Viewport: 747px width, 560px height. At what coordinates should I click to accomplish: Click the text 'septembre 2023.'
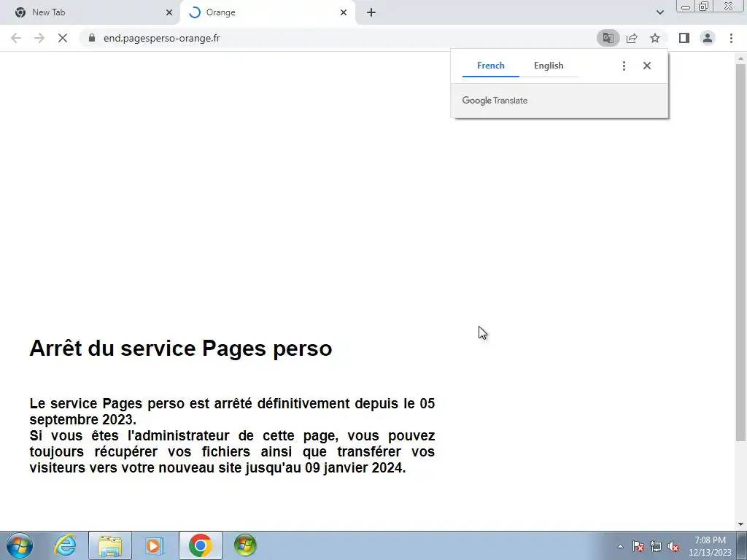coord(83,419)
